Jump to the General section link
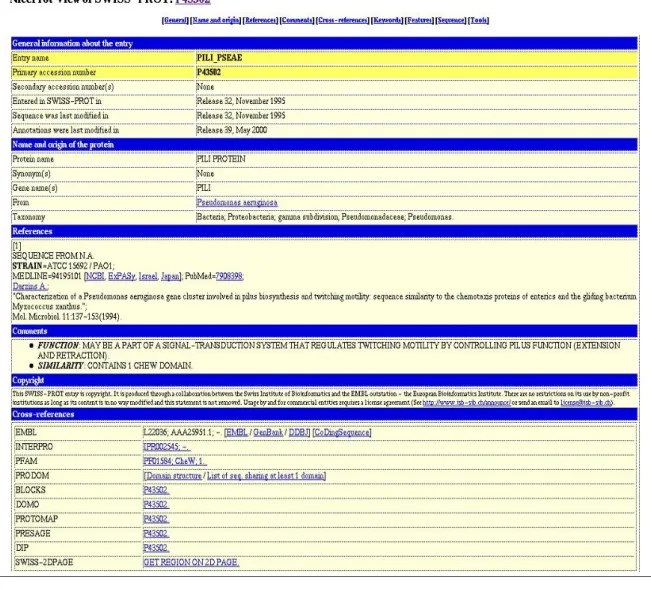The width and height of the screenshot is (651, 589). click(x=176, y=20)
